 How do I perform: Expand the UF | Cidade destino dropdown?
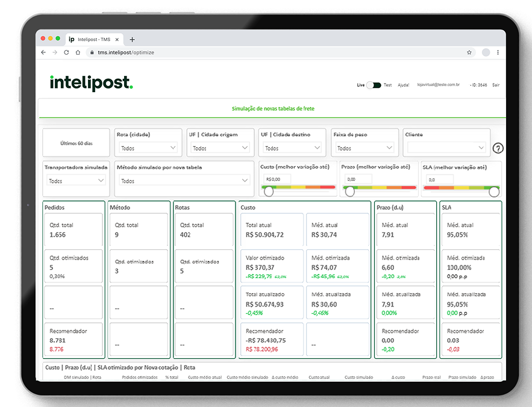click(292, 148)
